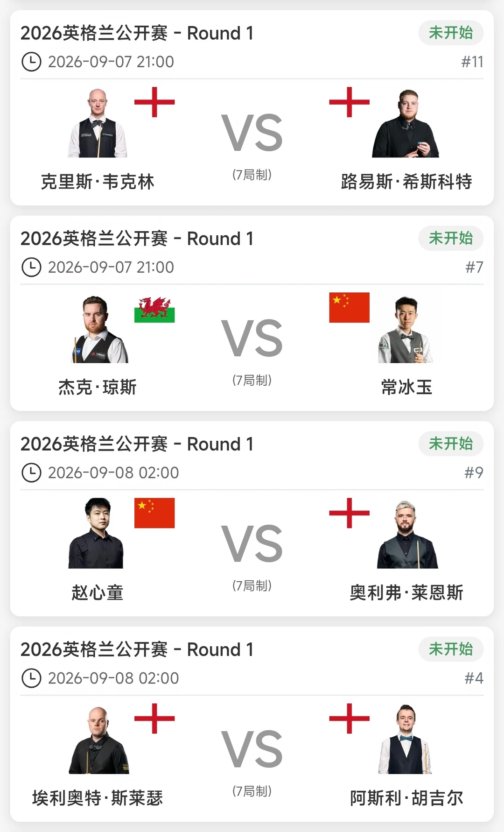Click the clock icon for match #4

pos(31,678)
